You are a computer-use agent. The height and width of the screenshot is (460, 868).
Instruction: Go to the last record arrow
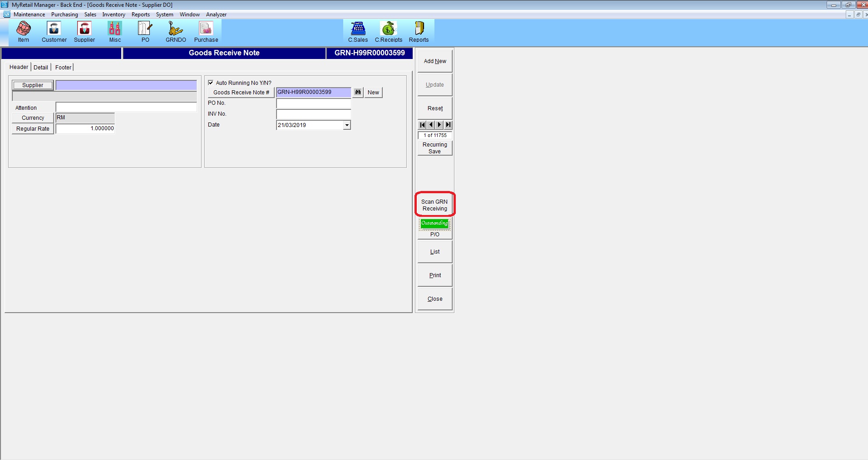[x=448, y=125]
